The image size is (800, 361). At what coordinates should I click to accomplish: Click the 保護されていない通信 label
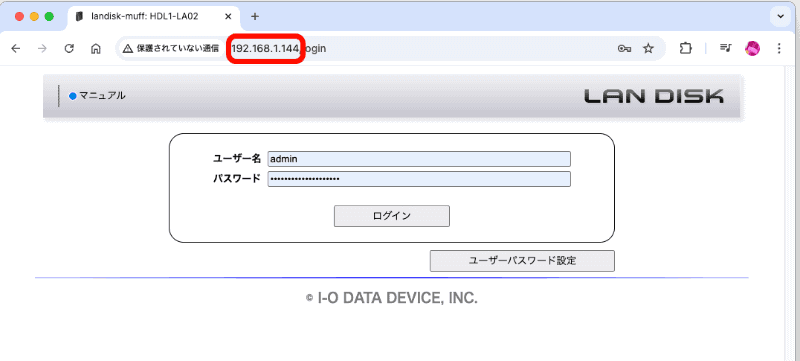178,48
